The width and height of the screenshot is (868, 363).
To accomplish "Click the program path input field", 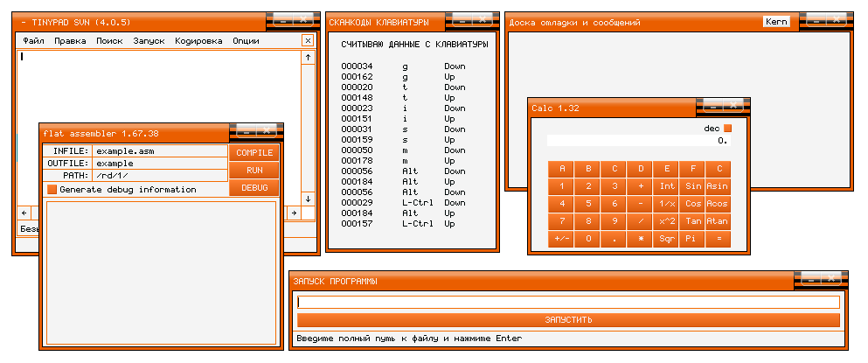I will click(x=568, y=302).
